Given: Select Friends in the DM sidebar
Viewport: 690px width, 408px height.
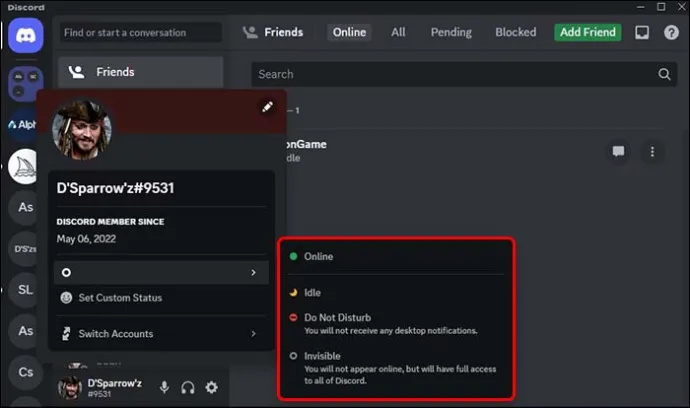Looking at the screenshot, I should 141,72.
